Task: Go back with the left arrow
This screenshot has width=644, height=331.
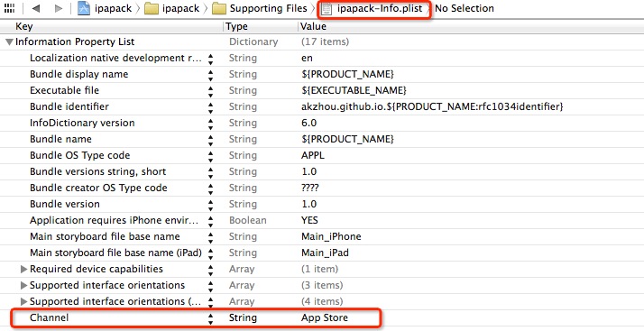Action: (36, 8)
